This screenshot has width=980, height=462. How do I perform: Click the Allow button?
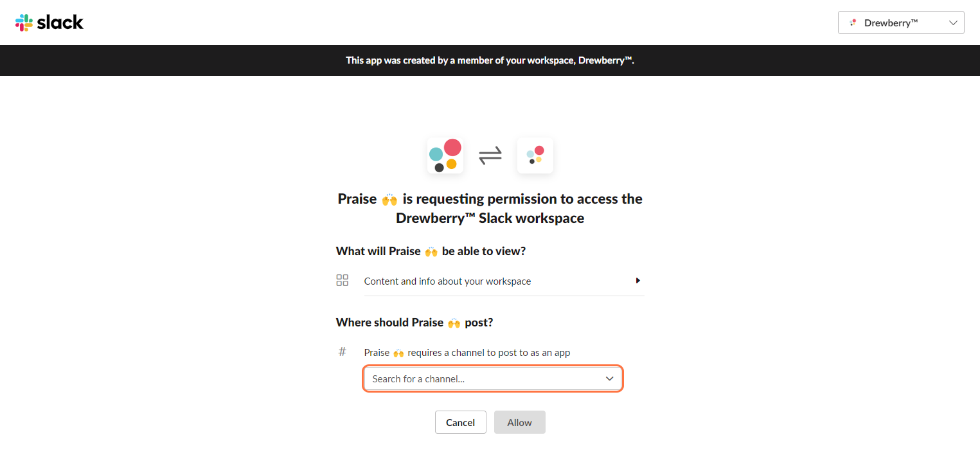(520, 422)
